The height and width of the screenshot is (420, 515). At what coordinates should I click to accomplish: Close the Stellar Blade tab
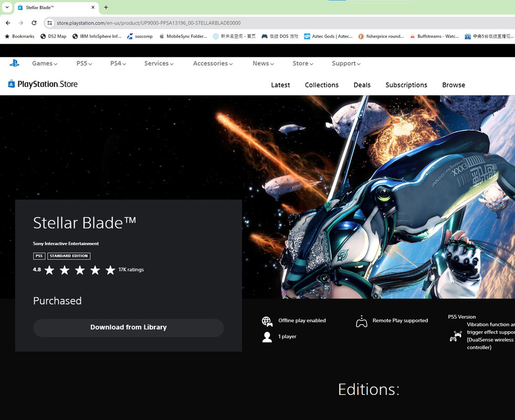(93, 7)
